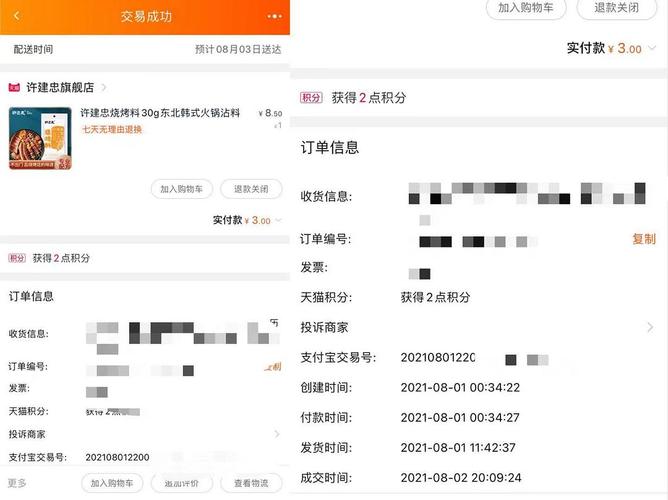Open 投诉商家 row in right screen
668x500 pixels.
point(478,327)
